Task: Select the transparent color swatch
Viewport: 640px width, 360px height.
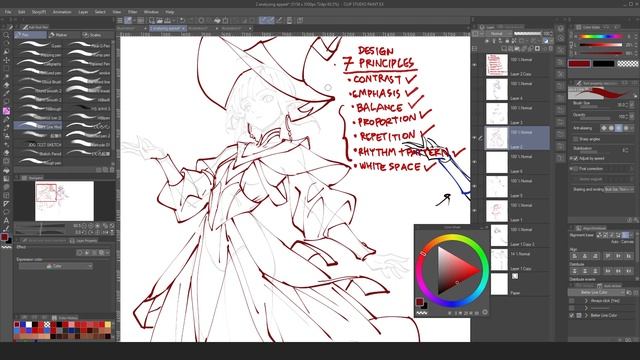Action: [627, 64]
